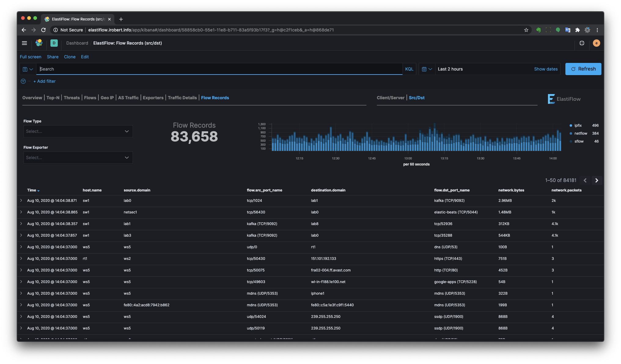Reload the browser page

pos(43,30)
